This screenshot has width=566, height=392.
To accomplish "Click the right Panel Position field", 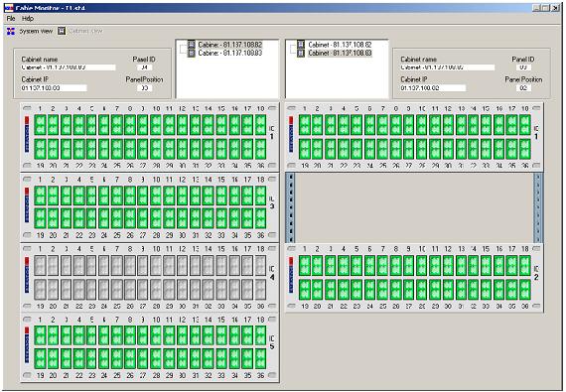I will (x=523, y=88).
